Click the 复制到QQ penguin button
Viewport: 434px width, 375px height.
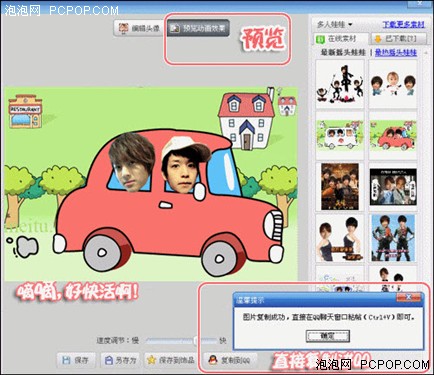coord(231,360)
